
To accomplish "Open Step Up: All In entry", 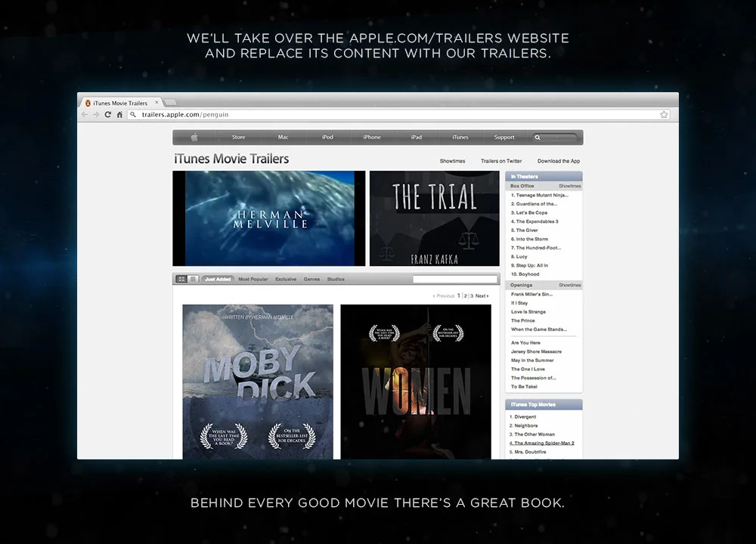I will pyautogui.click(x=529, y=265).
